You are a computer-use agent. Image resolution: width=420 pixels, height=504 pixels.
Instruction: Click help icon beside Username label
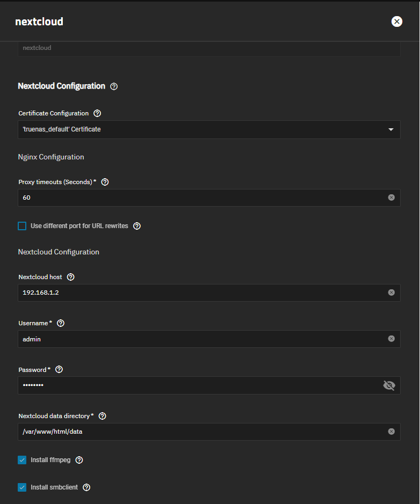tap(61, 323)
